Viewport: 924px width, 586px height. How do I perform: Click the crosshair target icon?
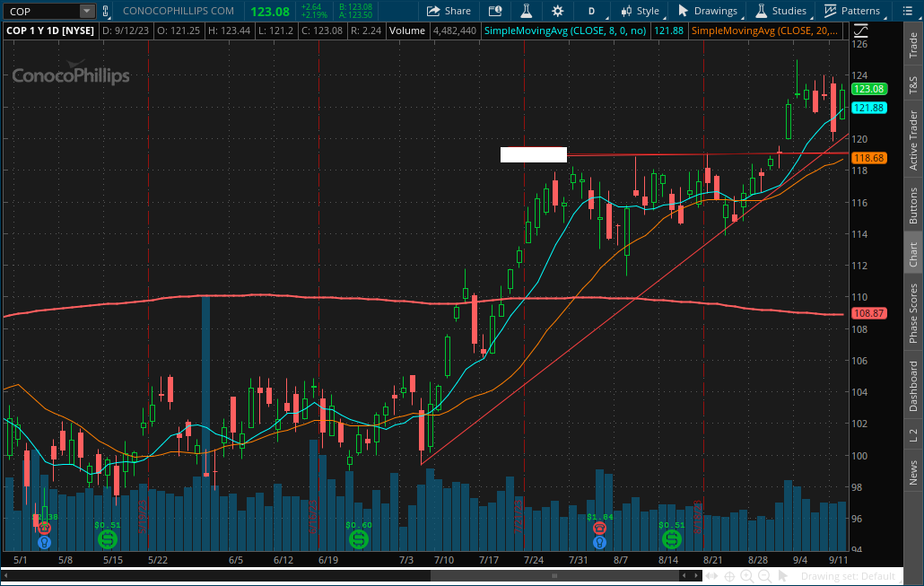[x=729, y=576]
